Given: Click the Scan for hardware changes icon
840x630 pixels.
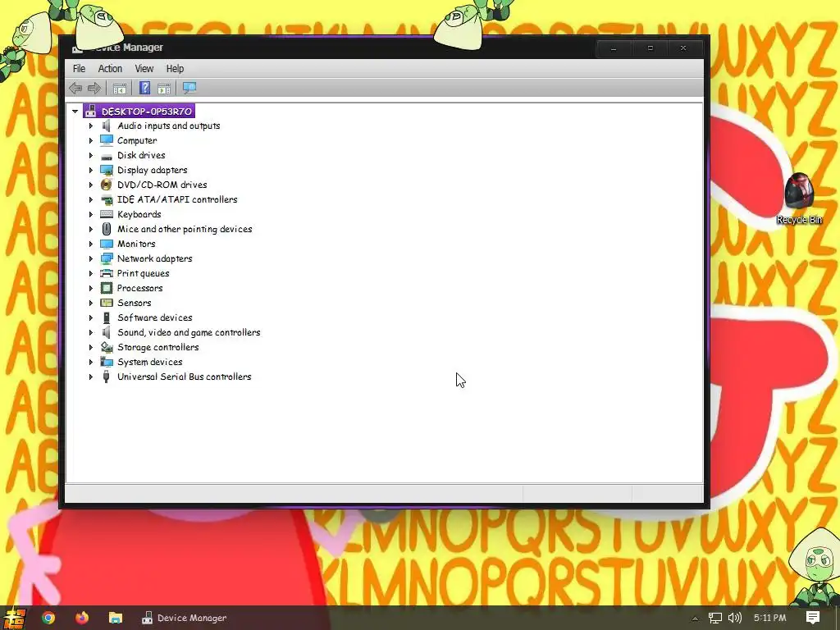Looking at the screenshot, I should coord(189,88).
